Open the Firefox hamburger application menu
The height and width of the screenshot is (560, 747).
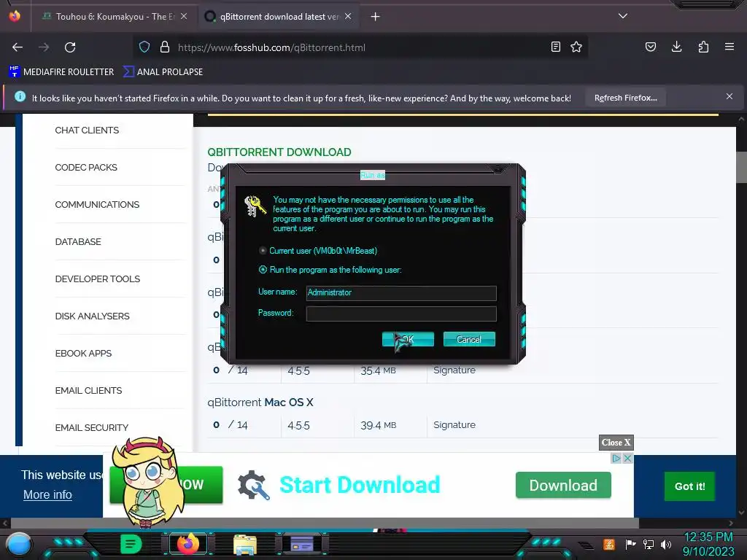click(729, 47)
